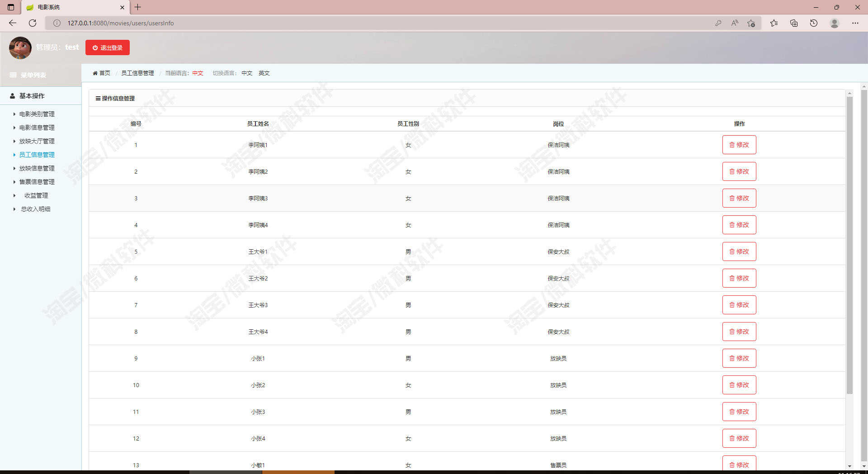Switch language to 英文
Viewport: 868px width, 474px height.
click(264, 73)
